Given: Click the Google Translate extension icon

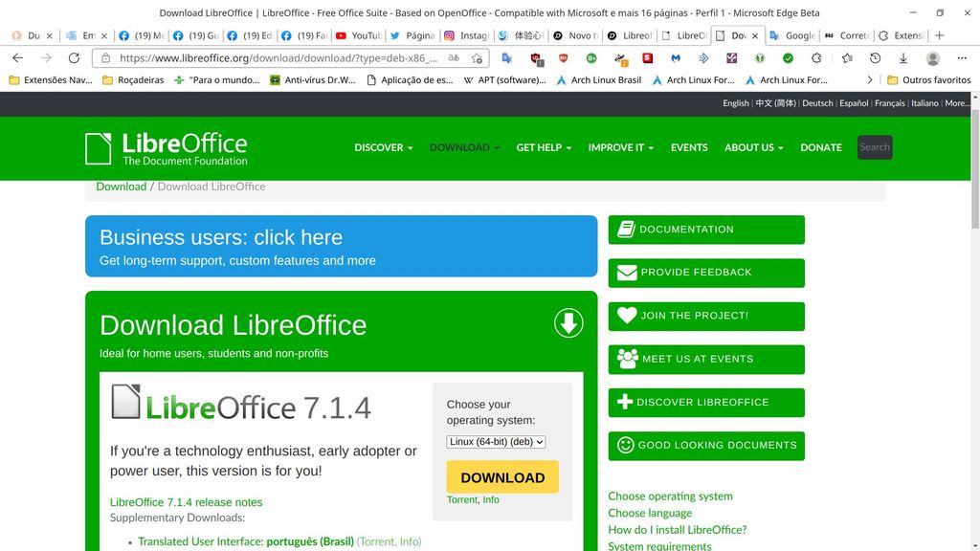Looking at the screenshot, I should pyautogui.click(x=506, y=58).
